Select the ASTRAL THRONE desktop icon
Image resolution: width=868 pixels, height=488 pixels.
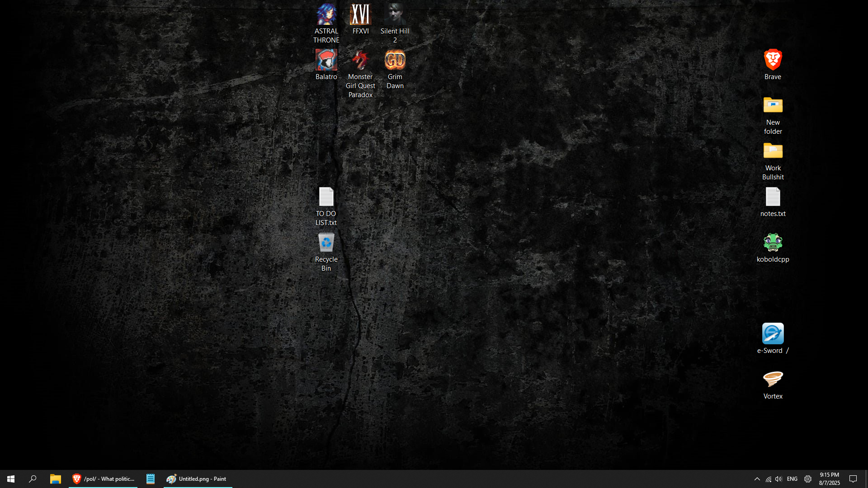coord(326,23)
